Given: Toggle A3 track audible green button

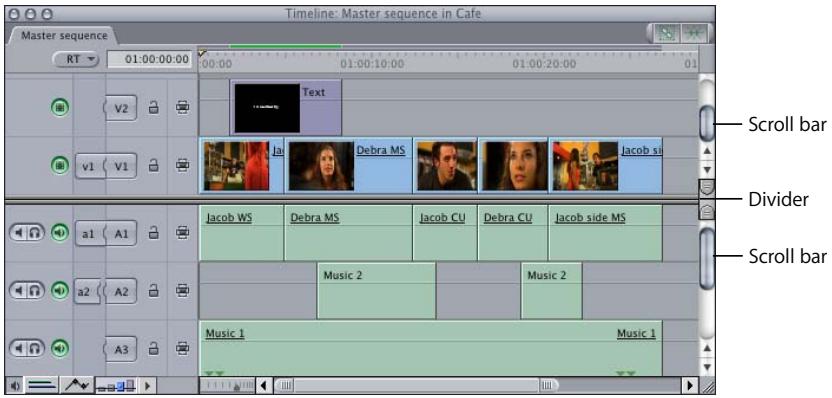Looking at the screenshot, I should [x=60, y=349].
